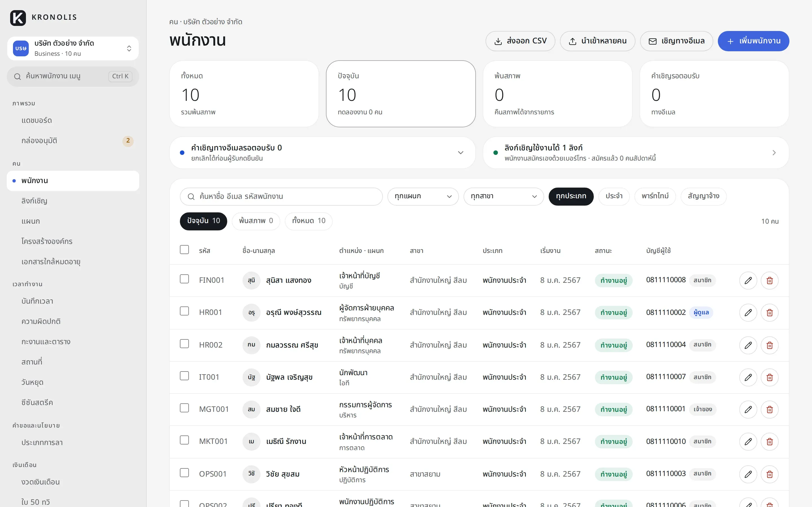Viewport: 812px width, 507px height.
Task: Click the นำเข้าหลายคน button
Action: [x=597, y=41]
